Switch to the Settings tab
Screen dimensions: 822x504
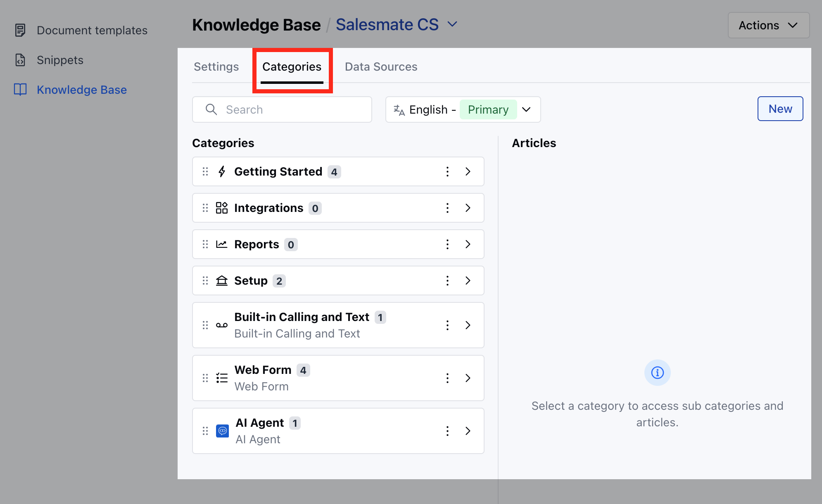tap(216, 67)
